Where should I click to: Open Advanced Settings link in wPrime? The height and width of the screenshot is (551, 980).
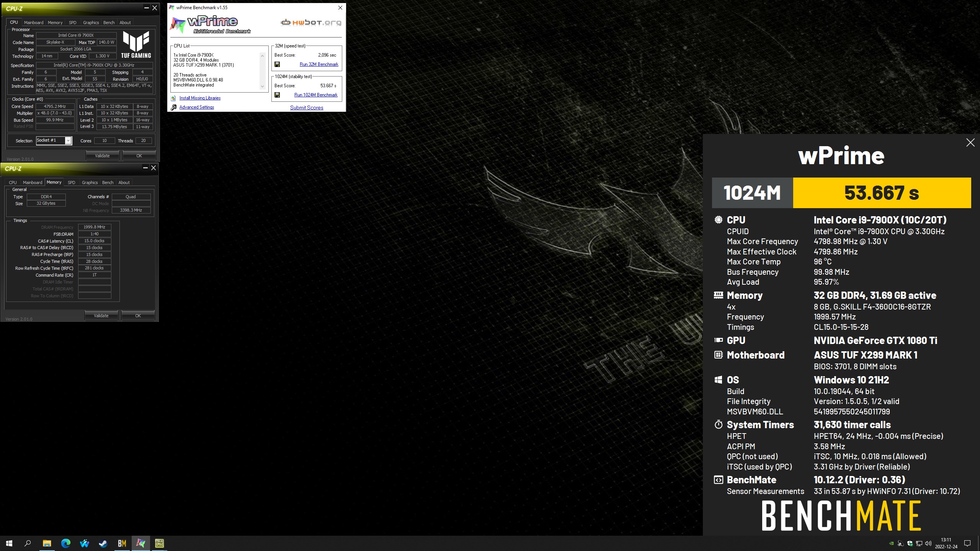(197, 107)
